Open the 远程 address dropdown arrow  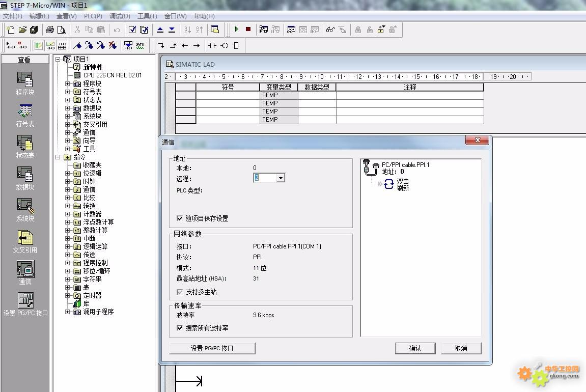281,178
